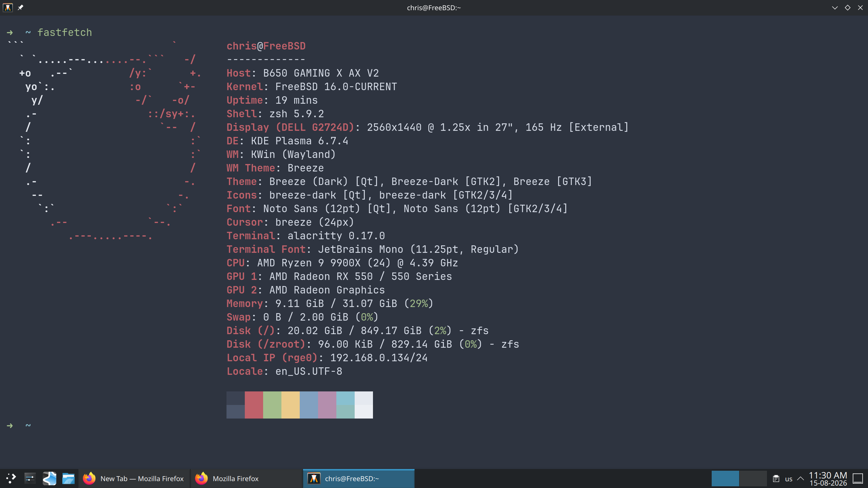
Task: Click the GPU 2 AMD Radeon Graphics line
Action: [306, 290]
